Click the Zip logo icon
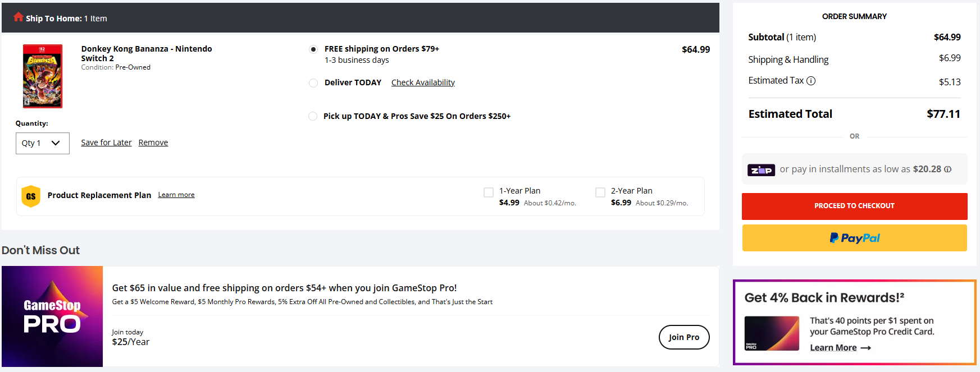 click(x=761, y=170)
